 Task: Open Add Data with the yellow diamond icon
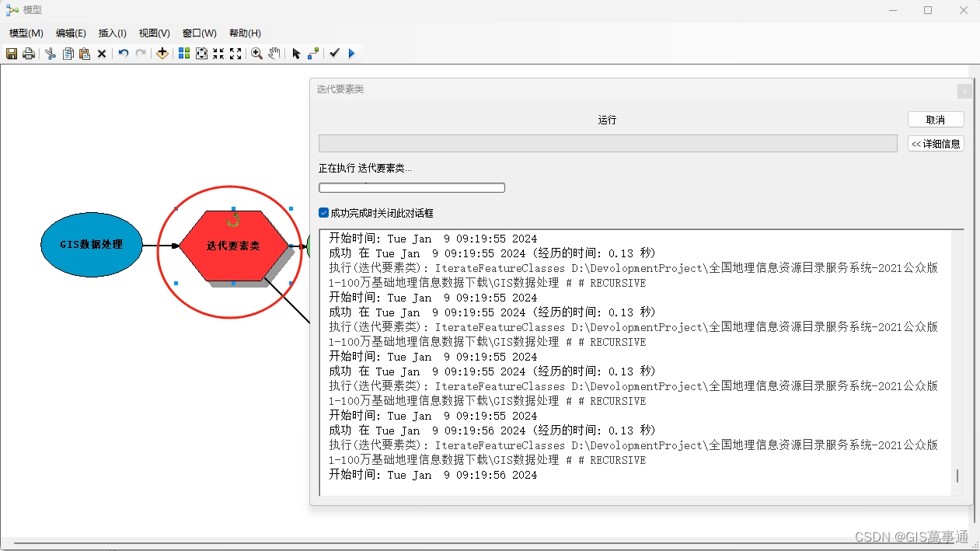point(162,53)
